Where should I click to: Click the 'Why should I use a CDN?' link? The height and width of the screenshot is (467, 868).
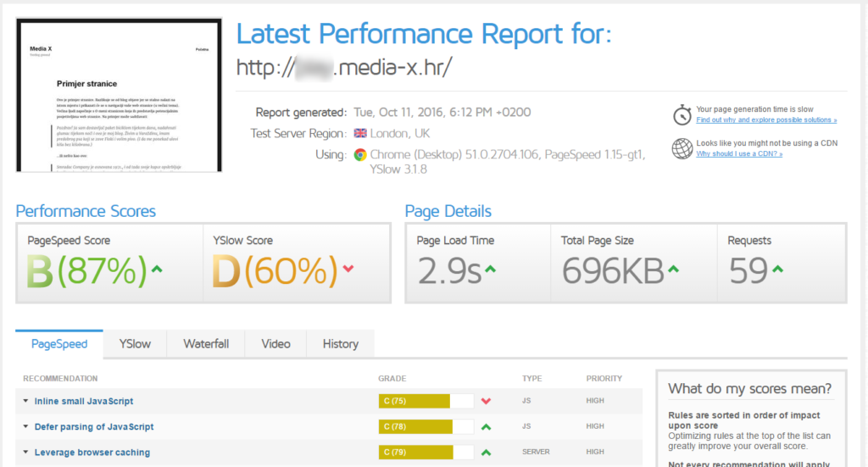(x=739, y=153)
